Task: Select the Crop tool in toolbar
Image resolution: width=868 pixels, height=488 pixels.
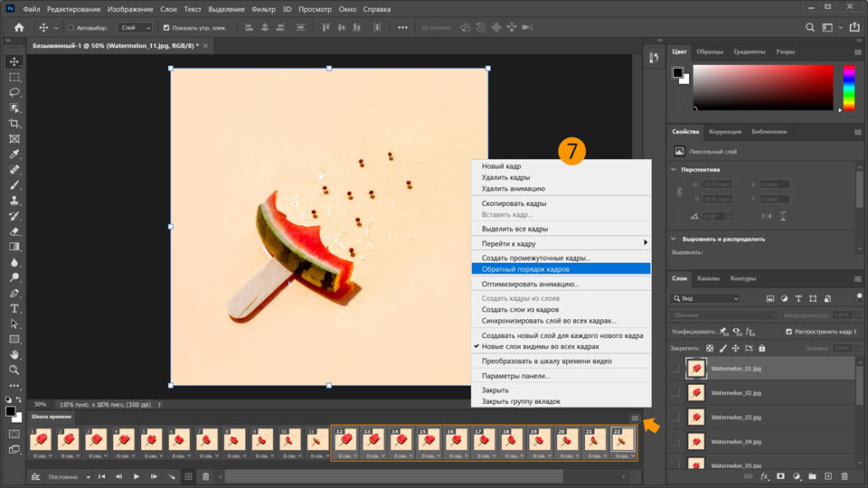Action: tap(14, 123)
